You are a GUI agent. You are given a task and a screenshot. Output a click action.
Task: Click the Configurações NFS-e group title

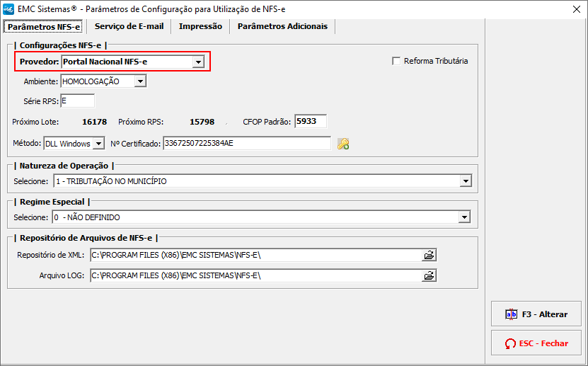[60, 45]
